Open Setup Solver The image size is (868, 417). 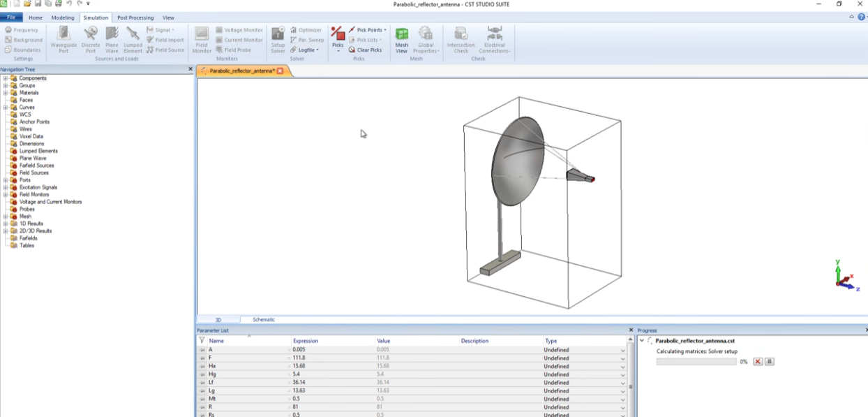pos(278,40)
